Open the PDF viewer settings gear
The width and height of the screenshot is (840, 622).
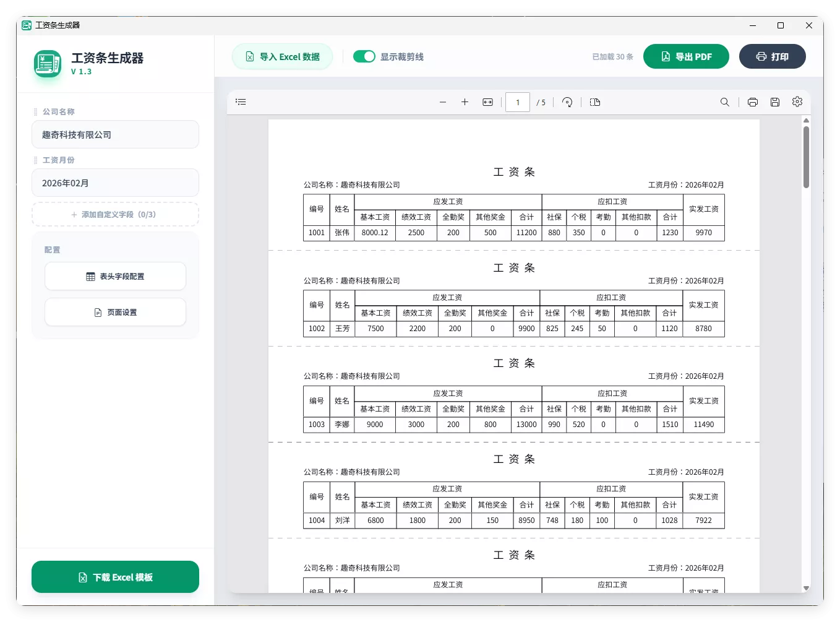(x=797, y=102)
